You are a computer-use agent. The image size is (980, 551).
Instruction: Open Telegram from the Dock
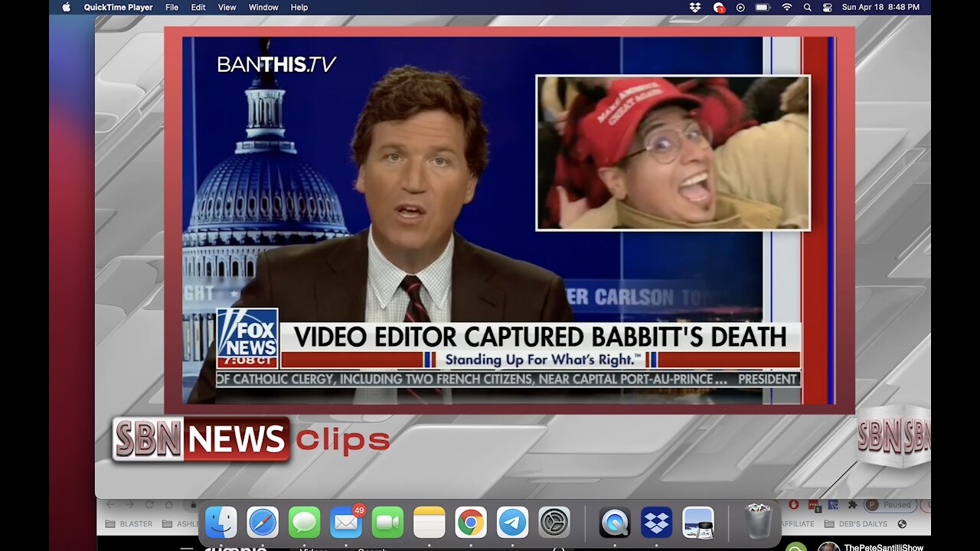[x=512, y=523]
